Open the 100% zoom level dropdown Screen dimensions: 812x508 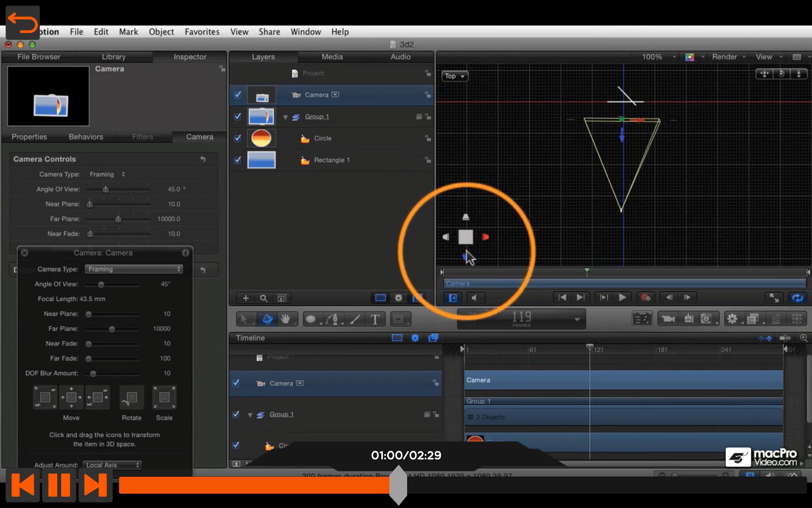coord(658,57)
